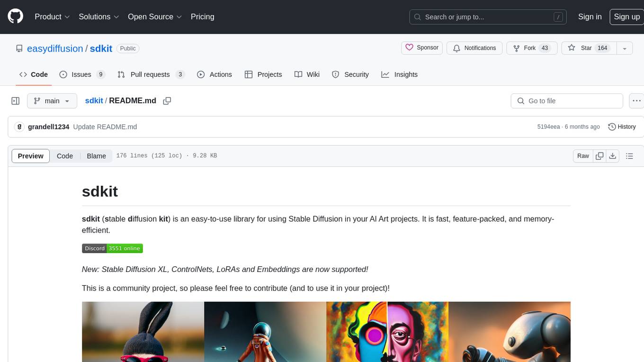Click the Sign up button
Viewport: 644px width, 362px height.
coord(626,17)
